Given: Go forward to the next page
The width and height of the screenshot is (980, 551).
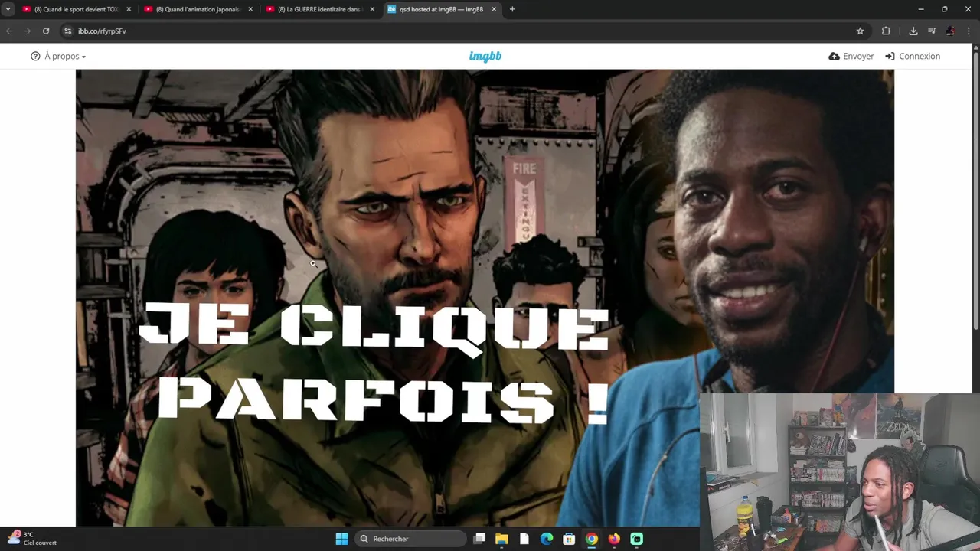Looking at the screenshot, I should pyautogui.click(x=28, y=31).
